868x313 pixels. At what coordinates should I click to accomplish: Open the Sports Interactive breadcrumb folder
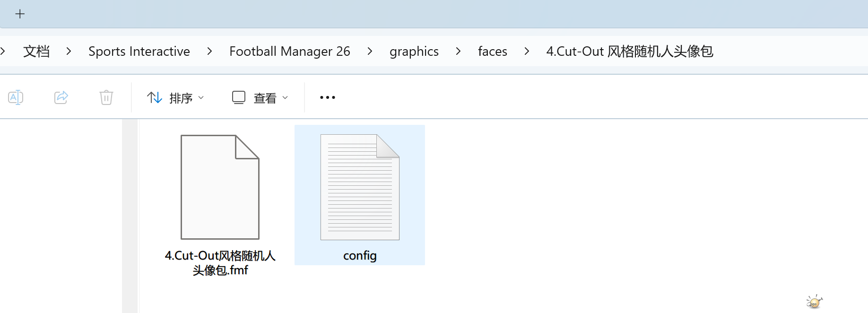(139, 51)
